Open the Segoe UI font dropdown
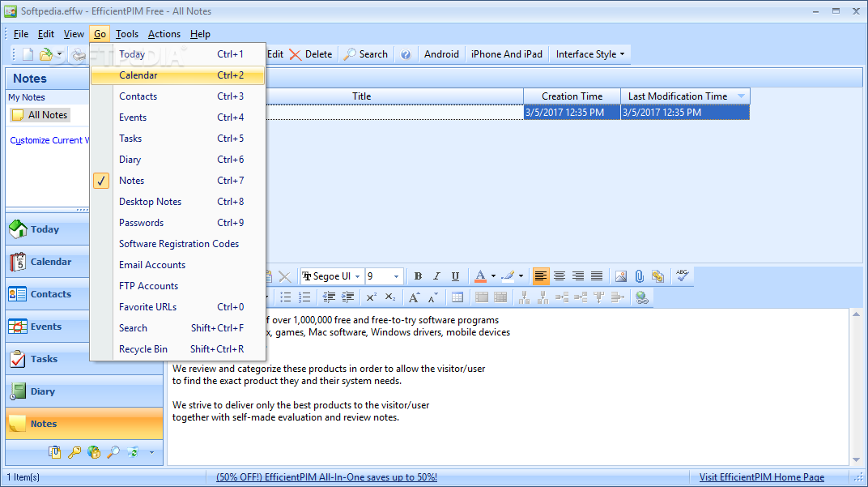Image resolution: width=868 pixels, height=487 pixels. pyautogui.click(x=358, y=276)
